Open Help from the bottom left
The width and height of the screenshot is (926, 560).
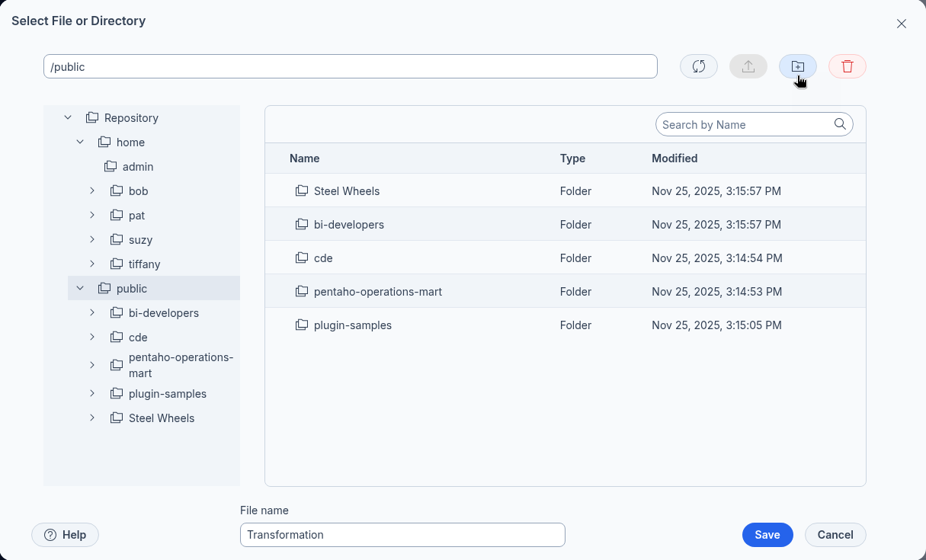click(65, 535)
